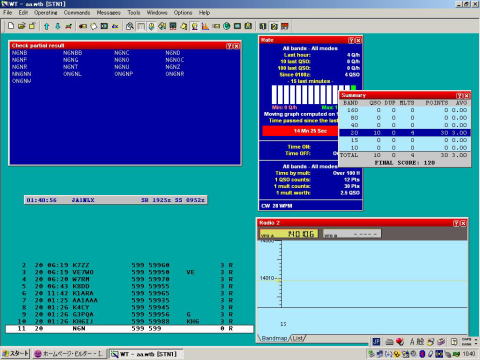480x360 pixels.
Task: Open the Help menu
Action: pyautogui.click(x=204, y=13)
